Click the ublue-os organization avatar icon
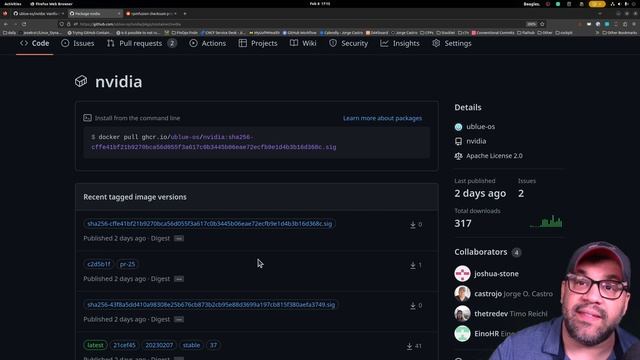 (458, 127)
